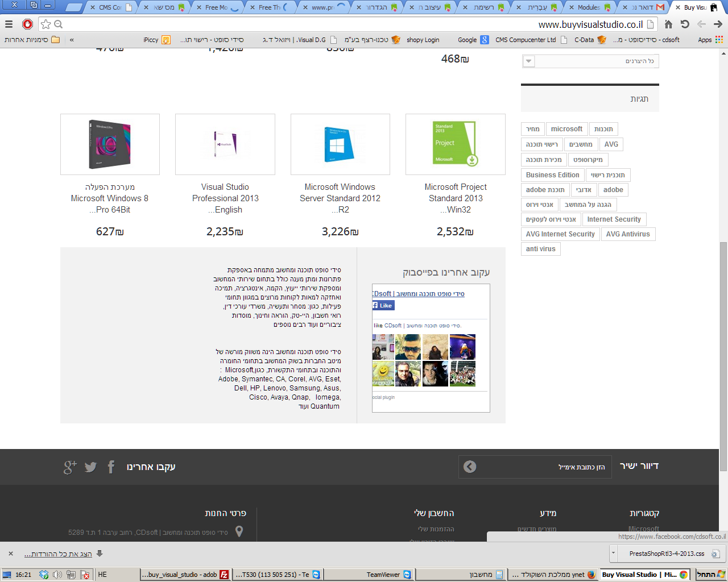Open the new tab button
The width and height of the screenshot is (728, 582).
click(74, 7)
